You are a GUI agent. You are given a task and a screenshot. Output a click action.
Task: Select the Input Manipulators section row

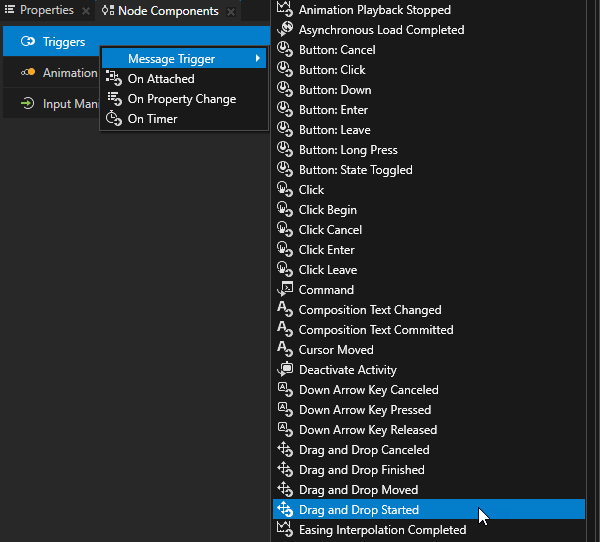tap(51, 103)
